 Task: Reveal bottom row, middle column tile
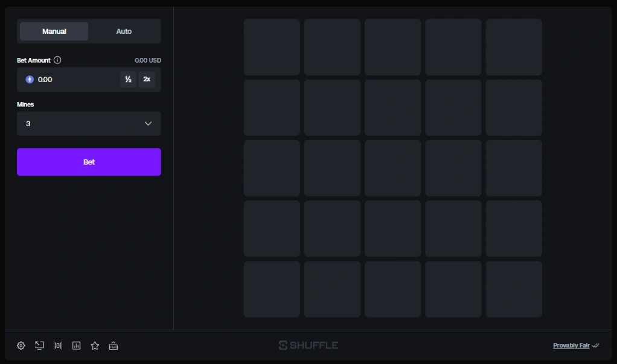coord(392,289)
